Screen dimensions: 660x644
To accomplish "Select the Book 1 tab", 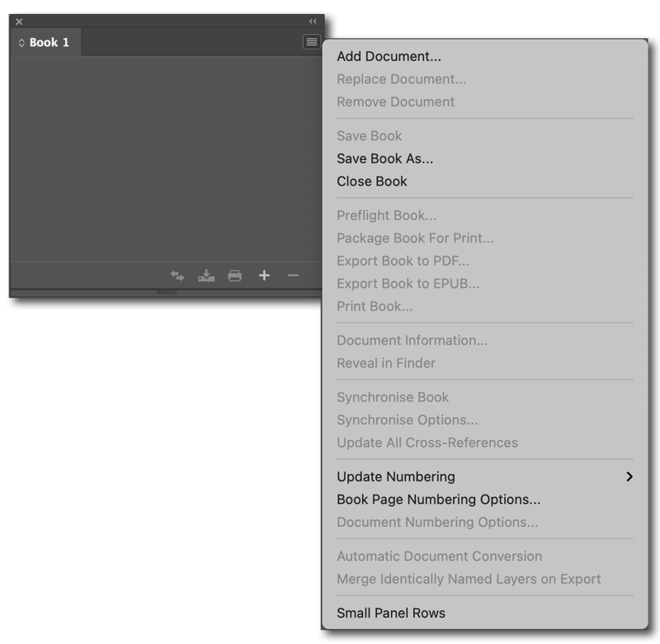I will pyautogui.click(x=45, y=42).
